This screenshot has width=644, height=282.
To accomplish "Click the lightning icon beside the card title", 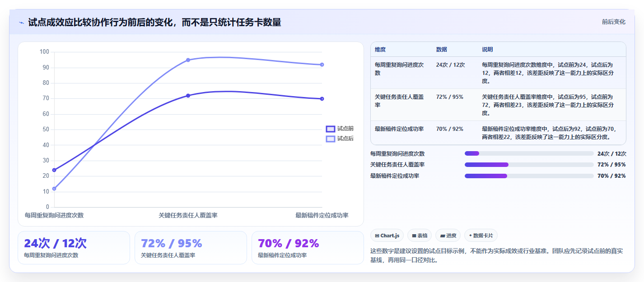I will (21, 23).
